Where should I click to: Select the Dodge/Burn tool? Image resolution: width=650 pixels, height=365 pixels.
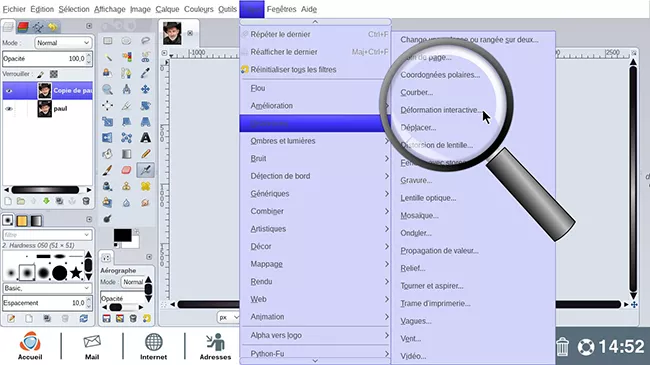[108, 219]
